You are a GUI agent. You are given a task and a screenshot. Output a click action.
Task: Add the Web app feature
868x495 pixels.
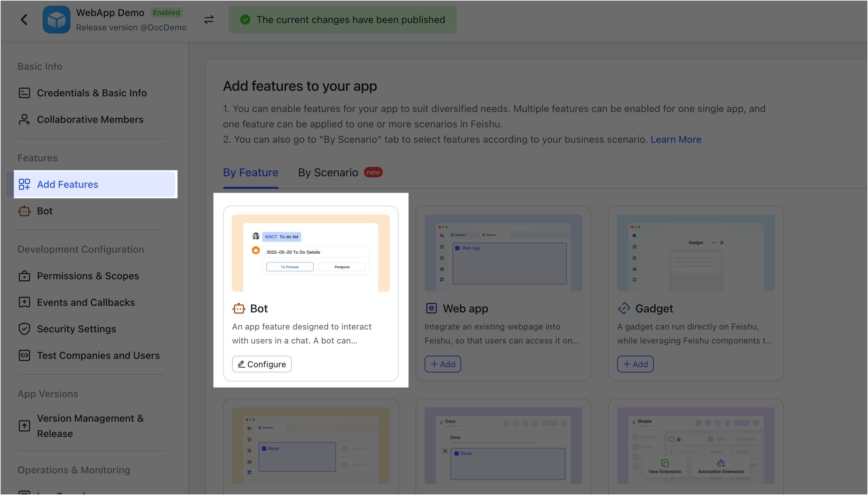[x=443, y=364]
